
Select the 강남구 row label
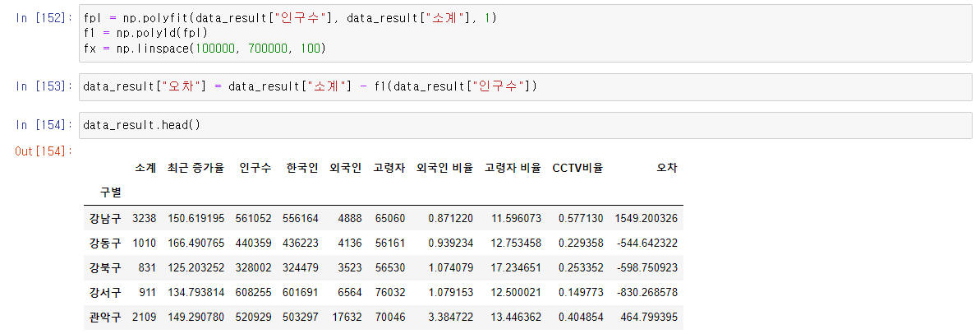click(105, 218)
